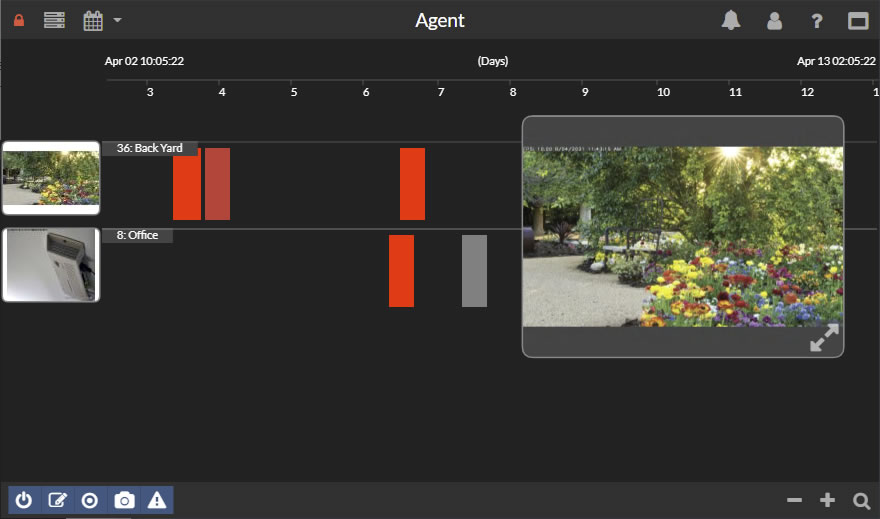The height and width of the screenshot is (519, 880).
Task: Open help question mark icon
Action: tap(816, 20)
